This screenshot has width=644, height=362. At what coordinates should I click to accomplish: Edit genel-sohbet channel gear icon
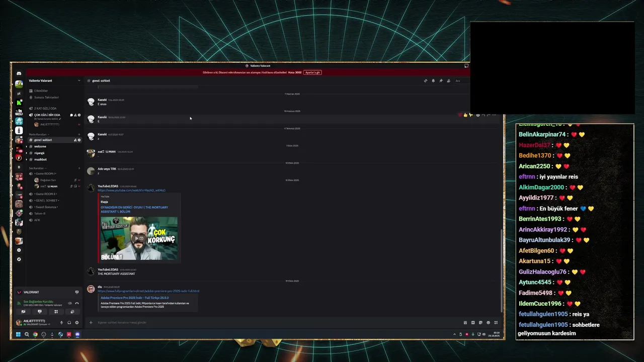point(79,140)
